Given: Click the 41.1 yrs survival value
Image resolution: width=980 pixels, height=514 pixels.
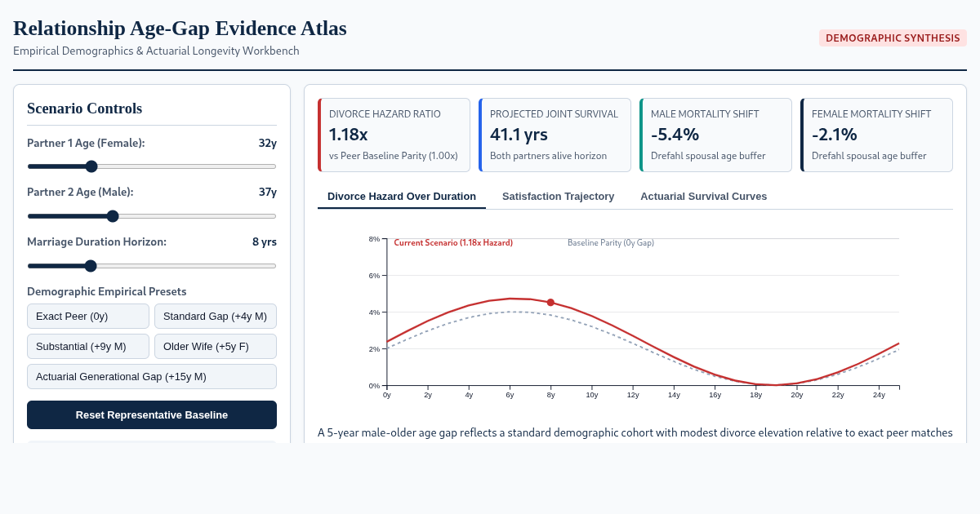Looking at the screenshot, I should (x=519, y=135).
